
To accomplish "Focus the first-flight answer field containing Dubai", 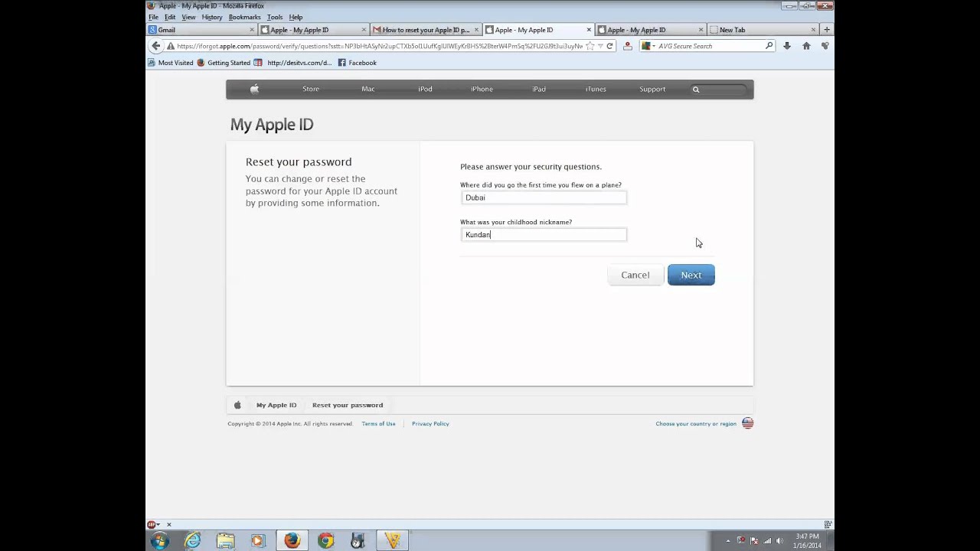I will (x=544, y=197).
